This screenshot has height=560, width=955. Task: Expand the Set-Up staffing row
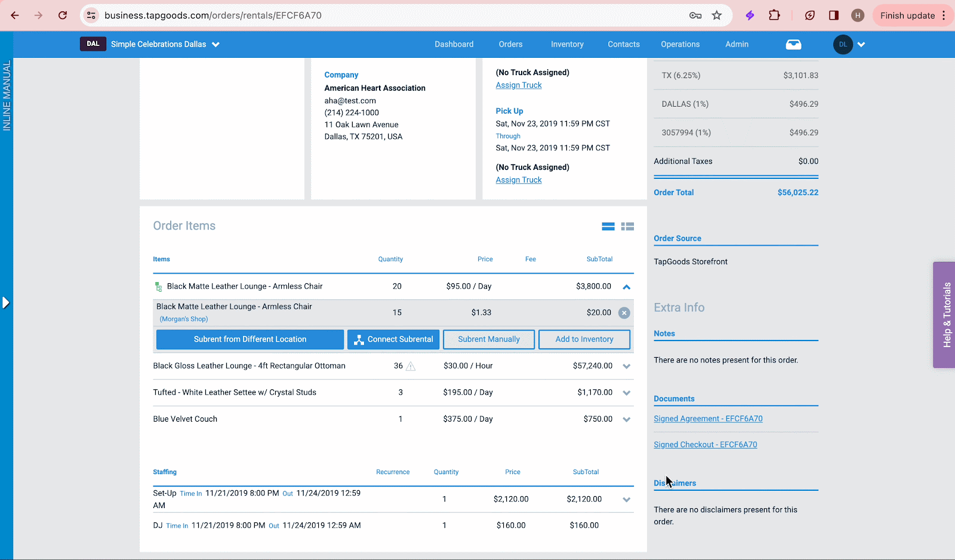626,500
